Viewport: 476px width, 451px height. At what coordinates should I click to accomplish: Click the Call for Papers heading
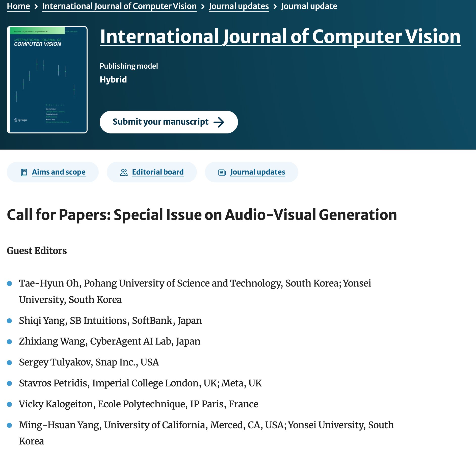(202, 215)
